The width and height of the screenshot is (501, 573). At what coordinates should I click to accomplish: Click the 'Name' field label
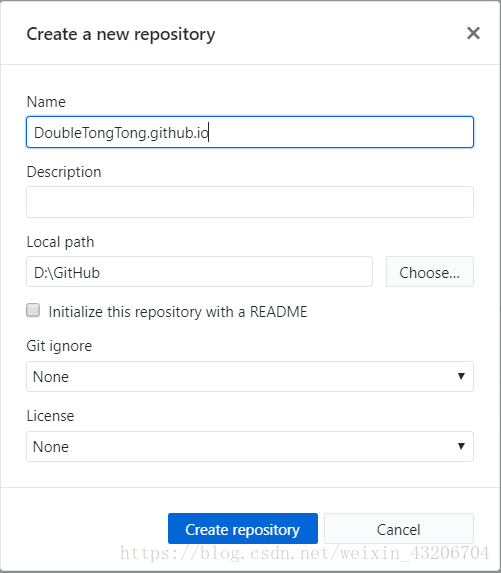tap(46, 102)
